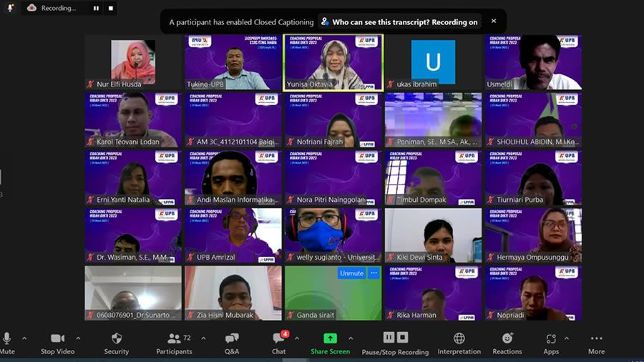Viewport: 644px width, 362px height.
Task: Stop recording using the top-left square button
Action: click(x=111, y=9)
